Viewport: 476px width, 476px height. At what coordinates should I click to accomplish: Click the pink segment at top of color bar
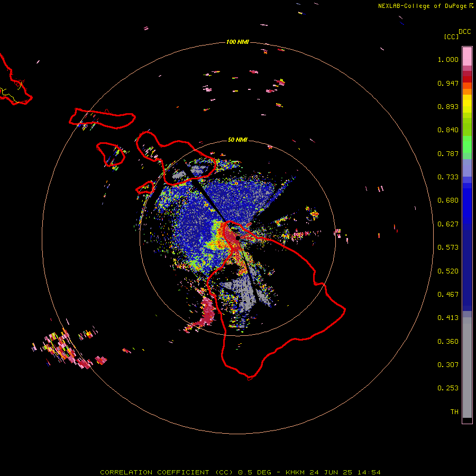(467, 57)
